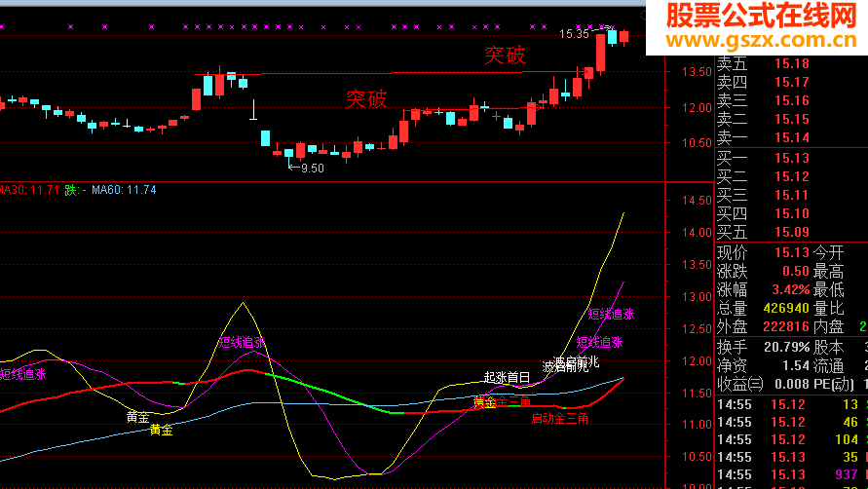
Task: Click the 起涨首日 signal label
Action: pos(508,377)
